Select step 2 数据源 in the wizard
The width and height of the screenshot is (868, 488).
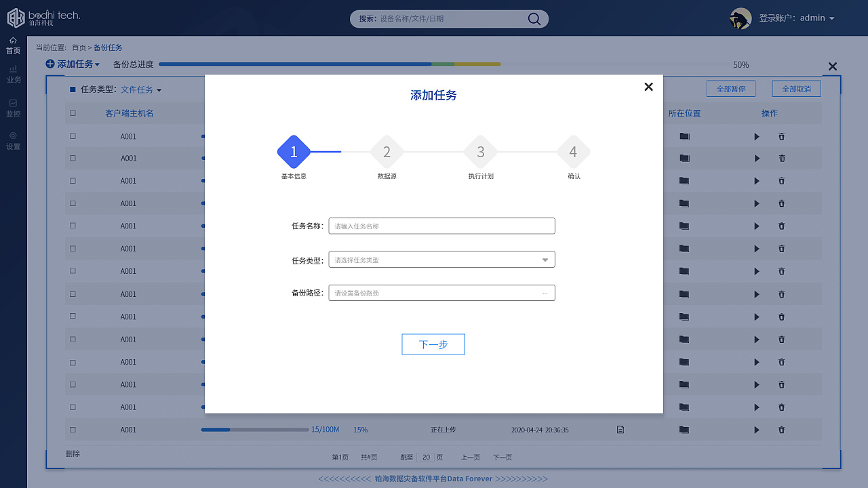pos(387,152)
